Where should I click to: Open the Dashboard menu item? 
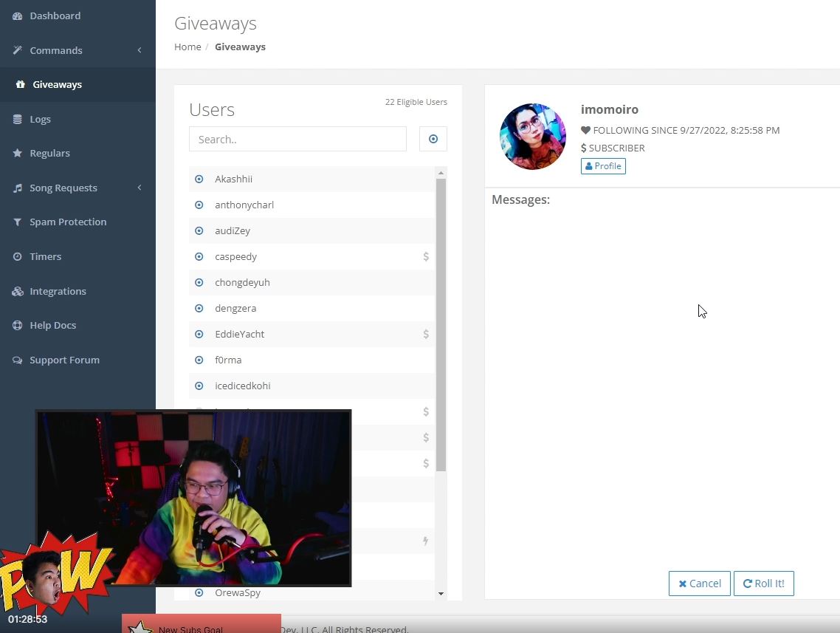click(78, 16)
